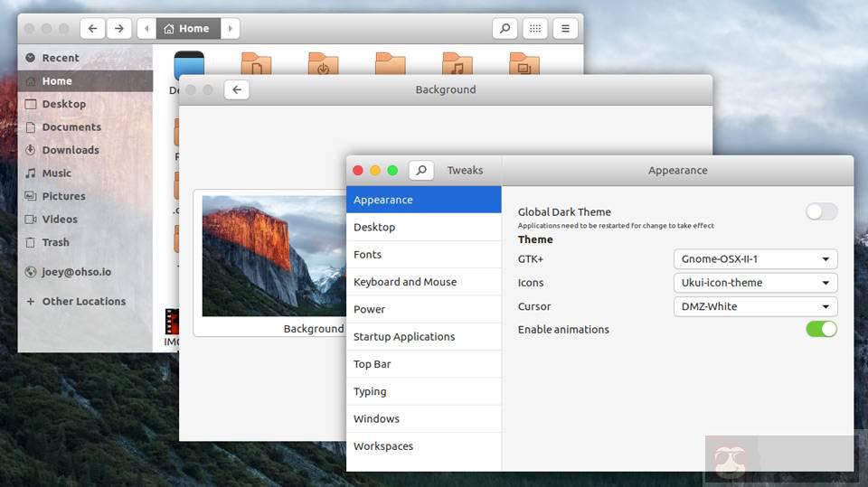Open the Pictures folder icon in Files
This screenshot has width=868, height=487.
[524, 63]
